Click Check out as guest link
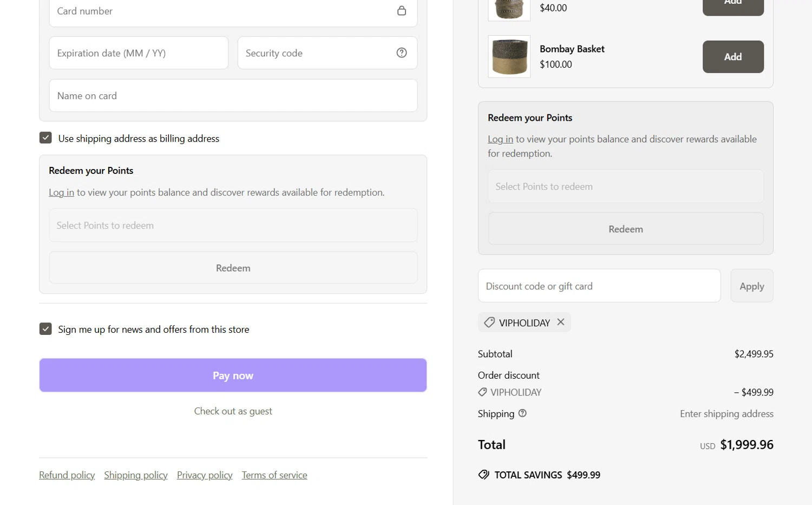The width and height of the screenshot is (812, 505). pos(233,411)
